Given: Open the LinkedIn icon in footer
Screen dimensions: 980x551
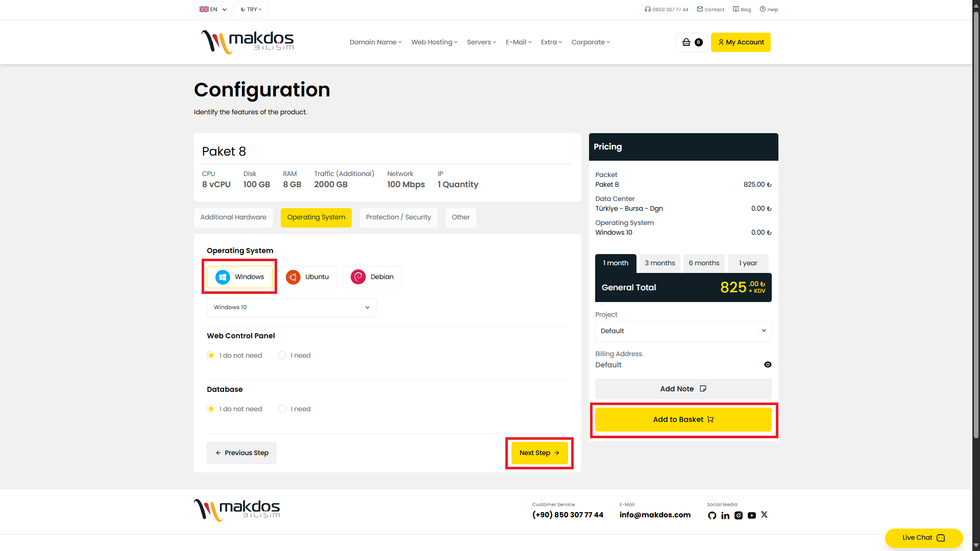Looking at the screenshot, I should pyautogui.click(x=725, y=515).
